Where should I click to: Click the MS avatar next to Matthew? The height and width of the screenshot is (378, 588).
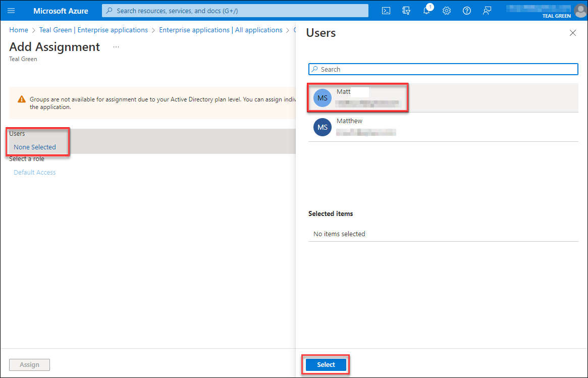tap(323, 127)
